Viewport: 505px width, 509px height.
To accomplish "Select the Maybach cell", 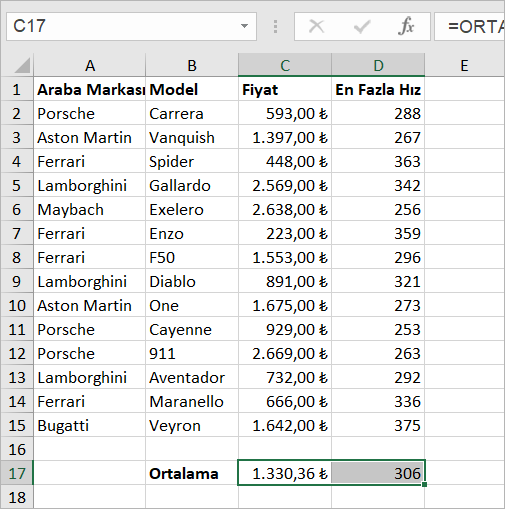I will click(x=90, y=209).
